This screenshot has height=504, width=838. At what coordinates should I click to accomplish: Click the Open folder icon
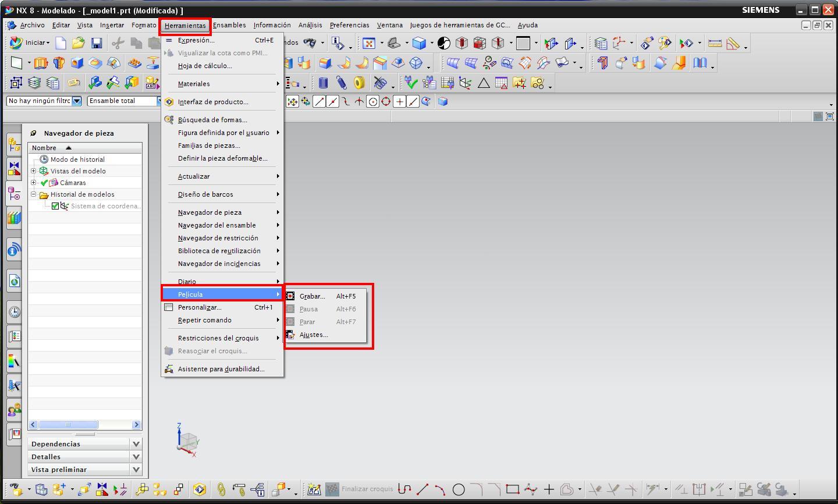point(79,43)
